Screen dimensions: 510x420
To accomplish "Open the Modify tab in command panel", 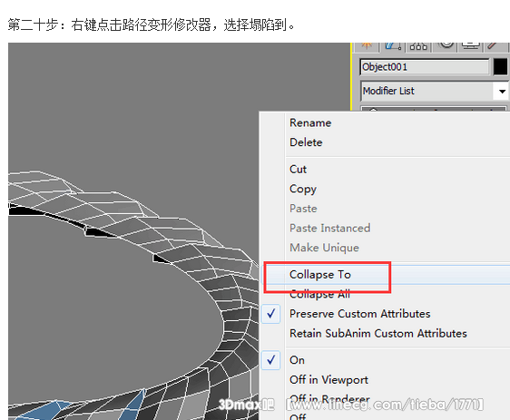I will tap(393, 46).
